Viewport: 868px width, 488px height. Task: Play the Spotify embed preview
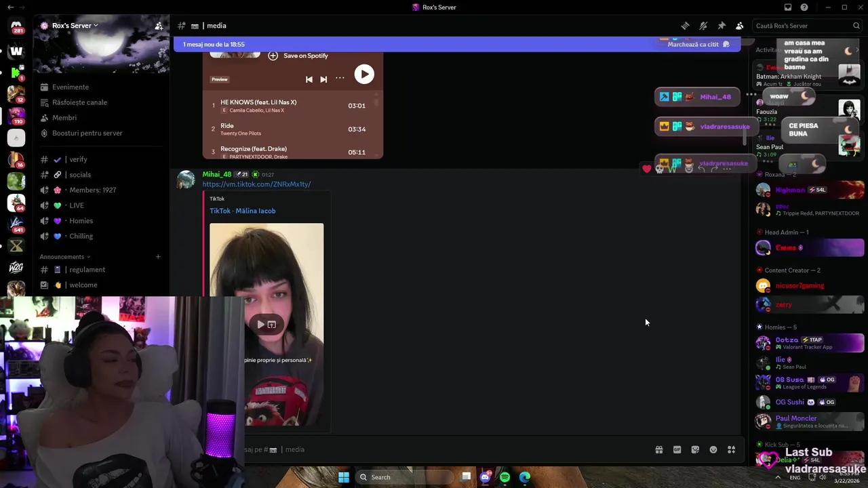coord(364,74)
